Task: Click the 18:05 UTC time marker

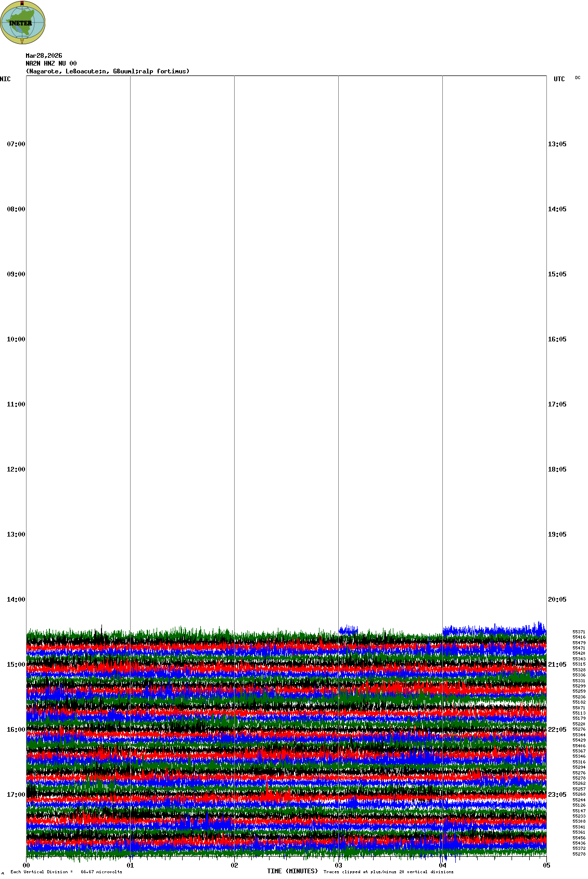Action: [x=557, y=469]
